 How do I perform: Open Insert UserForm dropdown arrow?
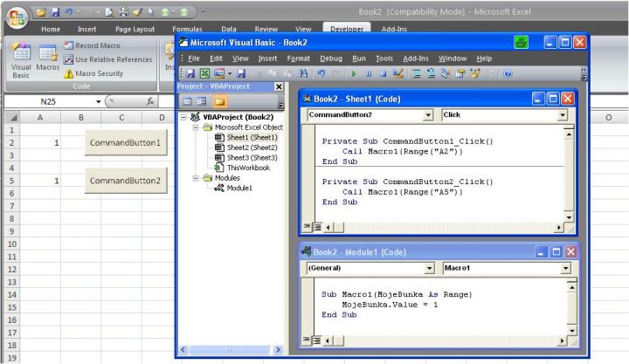click(230, 74)
